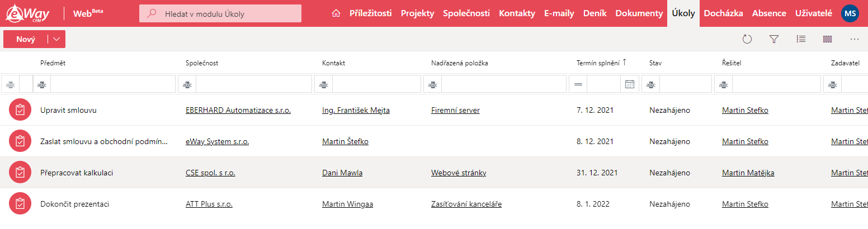Click the Nový button
Screen dimensions: 868x229
(26, 39)
